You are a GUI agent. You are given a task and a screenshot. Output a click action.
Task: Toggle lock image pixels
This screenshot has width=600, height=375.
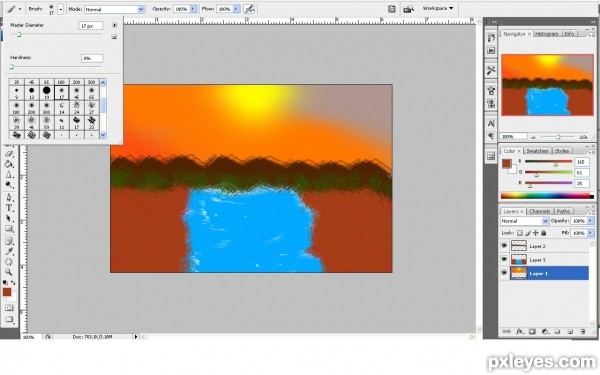pos(528,233)
